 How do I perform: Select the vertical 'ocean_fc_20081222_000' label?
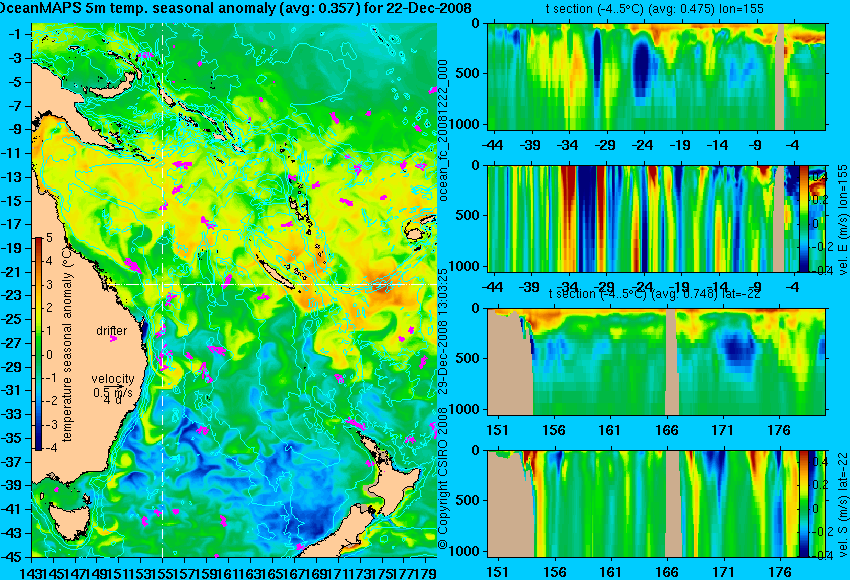coord(443,130)
